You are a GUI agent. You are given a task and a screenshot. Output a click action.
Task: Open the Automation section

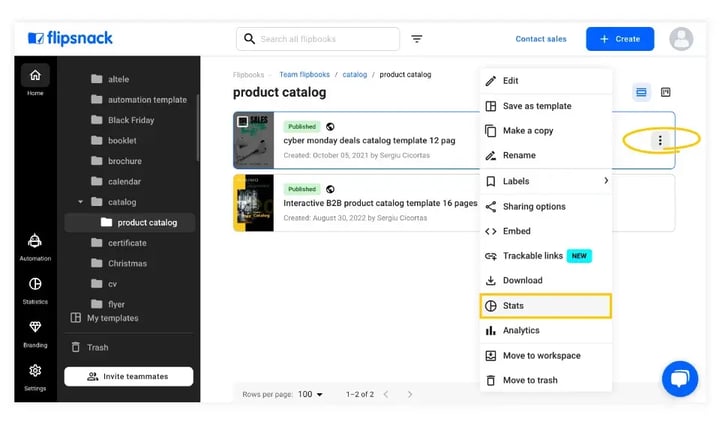[35, 247]
